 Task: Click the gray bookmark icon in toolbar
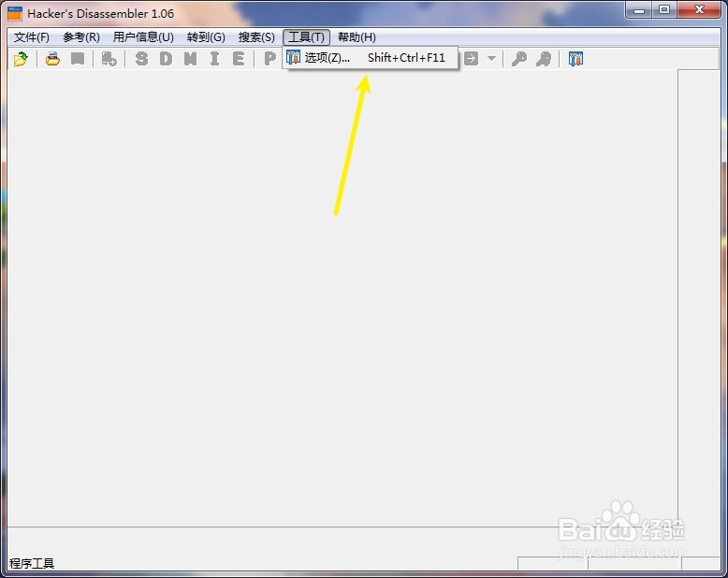tap(78, 59)
